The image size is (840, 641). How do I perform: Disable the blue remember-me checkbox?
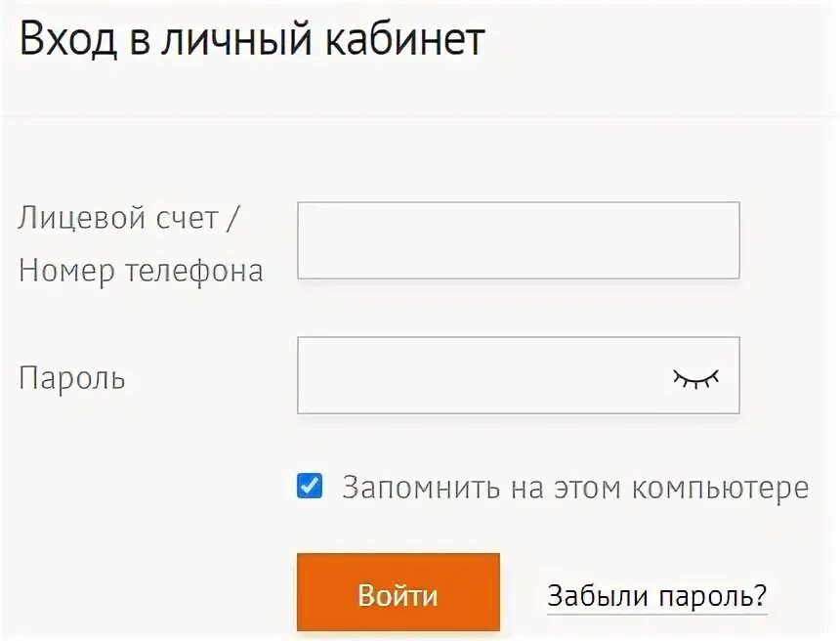(x=310, y=486)
